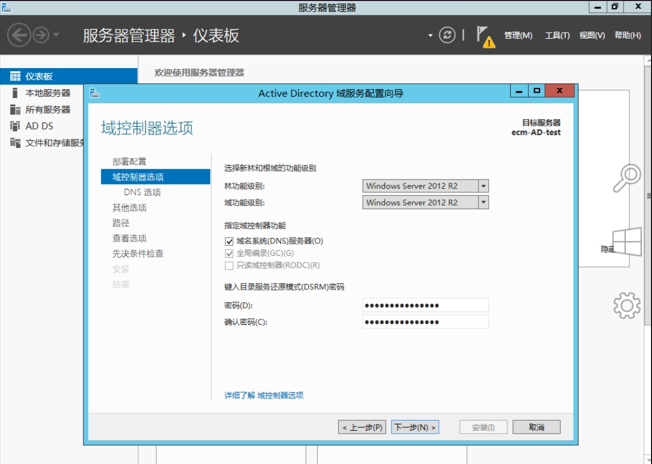
Task: Click the Server Manager vertical scrollbar
Action: coord(648,195)
